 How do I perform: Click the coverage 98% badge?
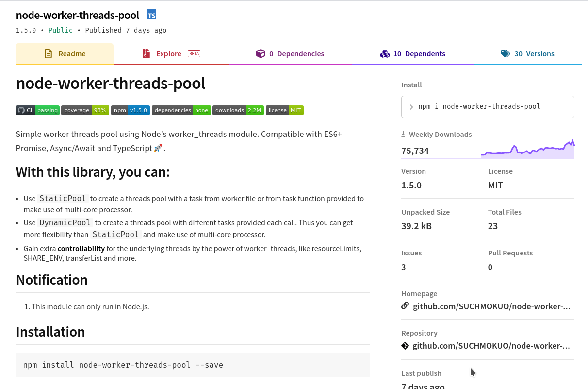85,110
